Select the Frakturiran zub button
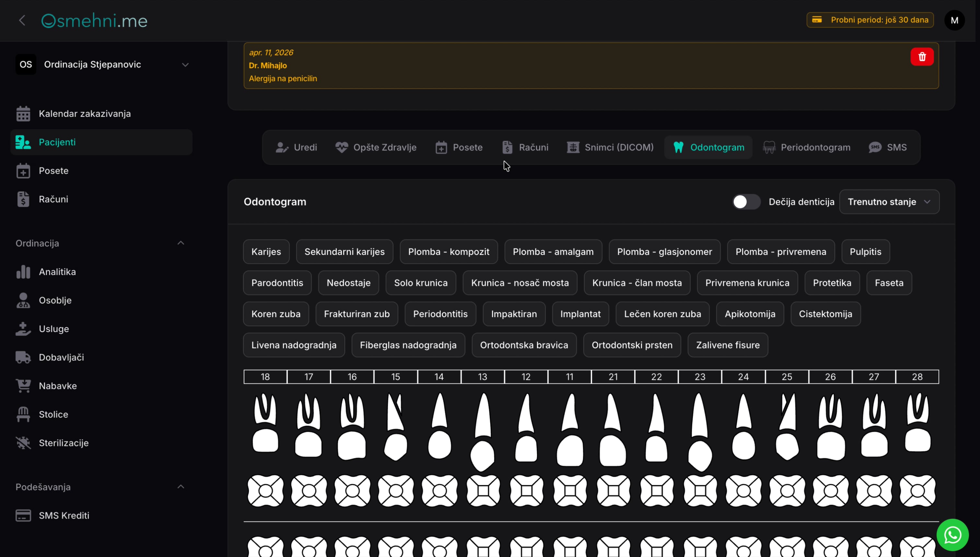 357,314
